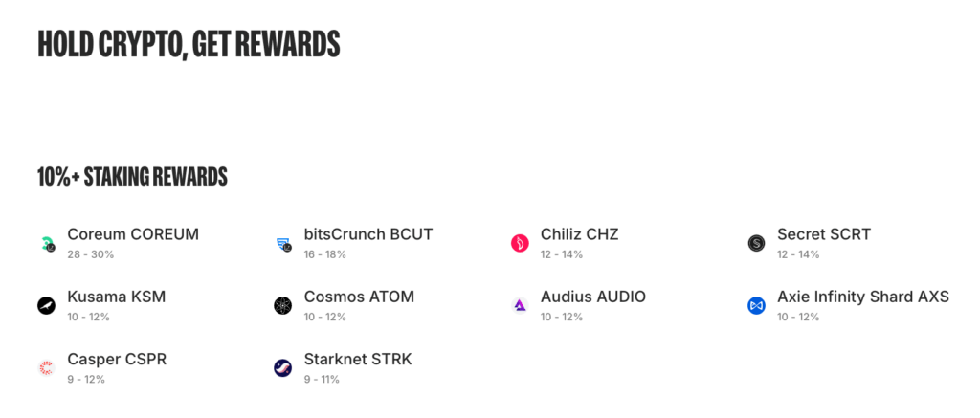
Task: Open the Coreum COREUM link
Action: click(x=133, y=235)
